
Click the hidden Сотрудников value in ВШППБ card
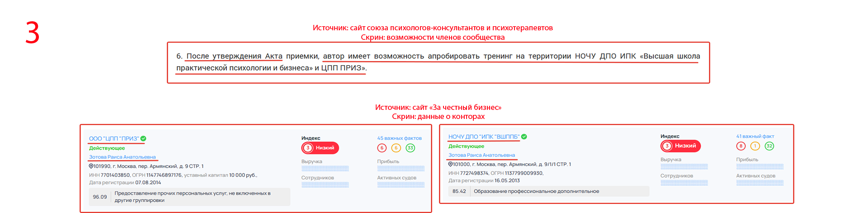684,183
